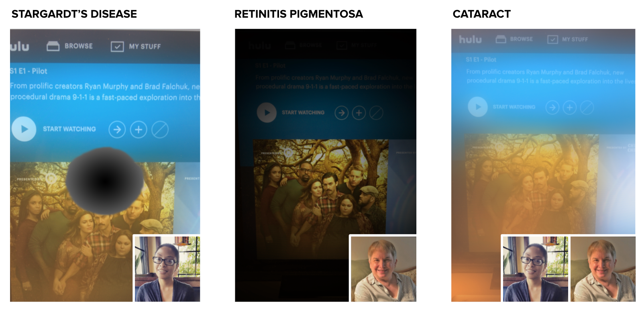Open MY STUFF in the Stargardt's panel
The height and width of the screenshot is (310, 644).
pyautogui.click(x=136, y=47)
